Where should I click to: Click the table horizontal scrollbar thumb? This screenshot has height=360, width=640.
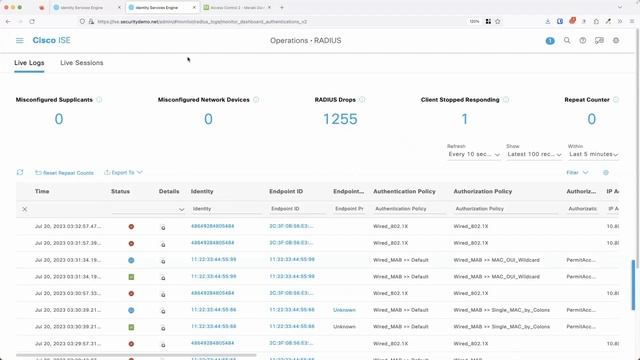pyautogui.click(x=136, y=356)
